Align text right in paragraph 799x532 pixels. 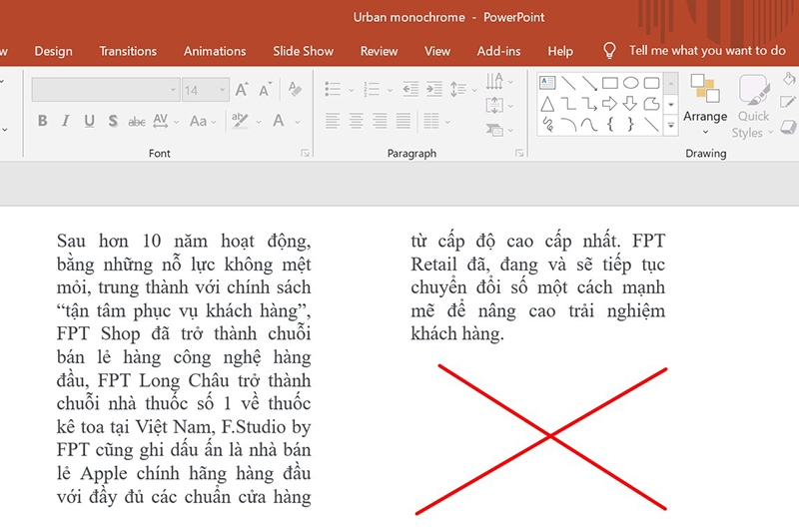[380, 121]
